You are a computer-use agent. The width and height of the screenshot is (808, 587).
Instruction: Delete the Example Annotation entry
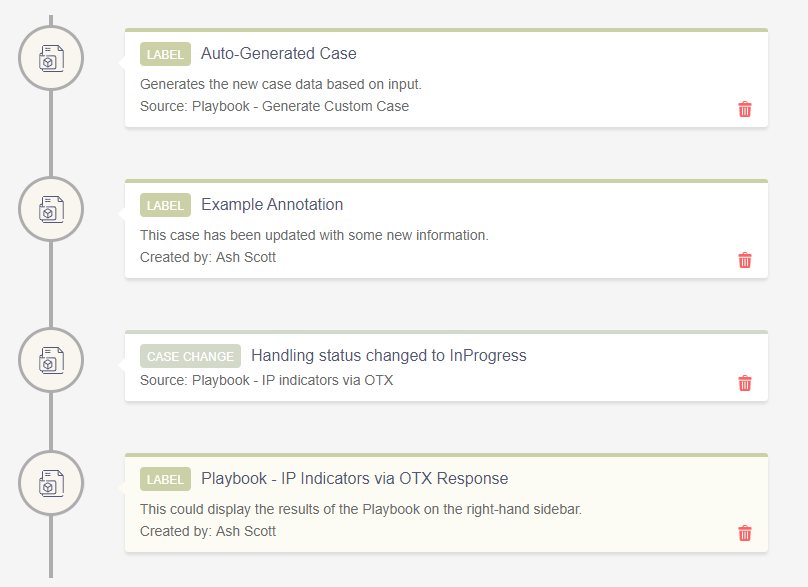tap(745, 260)
